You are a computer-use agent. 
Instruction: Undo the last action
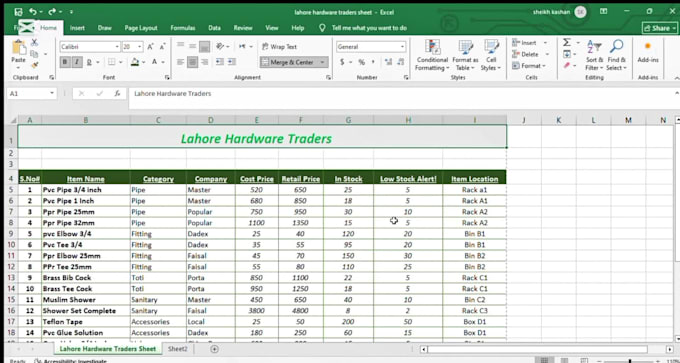click(x=33, y=12)
